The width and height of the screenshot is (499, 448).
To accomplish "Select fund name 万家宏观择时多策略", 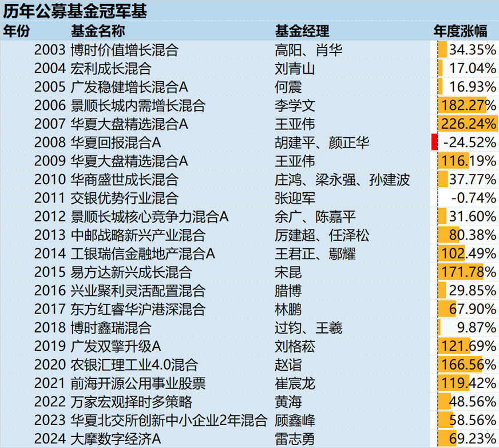I will coord(132,401).
